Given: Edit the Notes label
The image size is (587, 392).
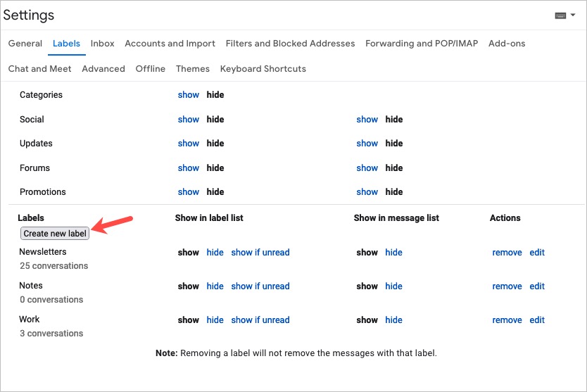Looking at the screenshot, I should click(x=537, y=286).
